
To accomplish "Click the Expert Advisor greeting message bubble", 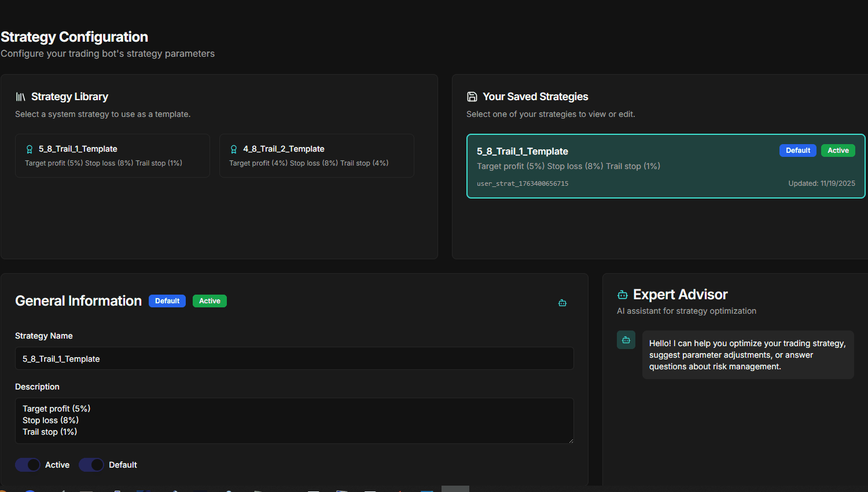I will 748,355.
